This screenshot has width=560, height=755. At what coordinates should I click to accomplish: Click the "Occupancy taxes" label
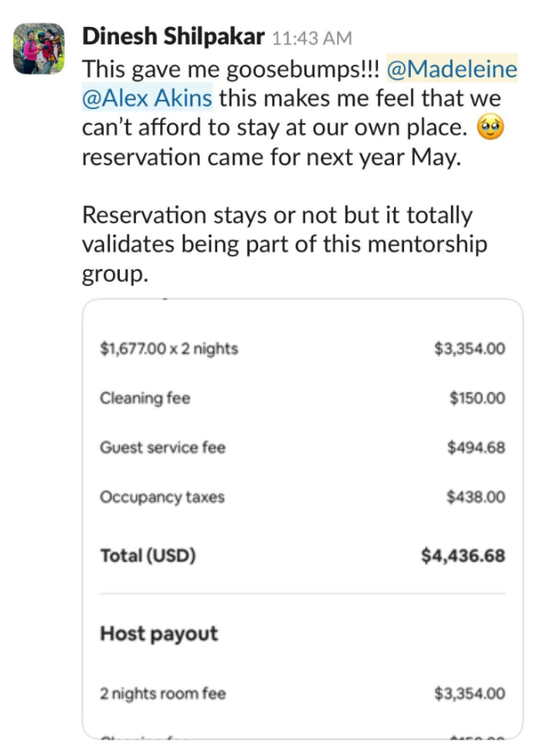click(x=162, y=497)
